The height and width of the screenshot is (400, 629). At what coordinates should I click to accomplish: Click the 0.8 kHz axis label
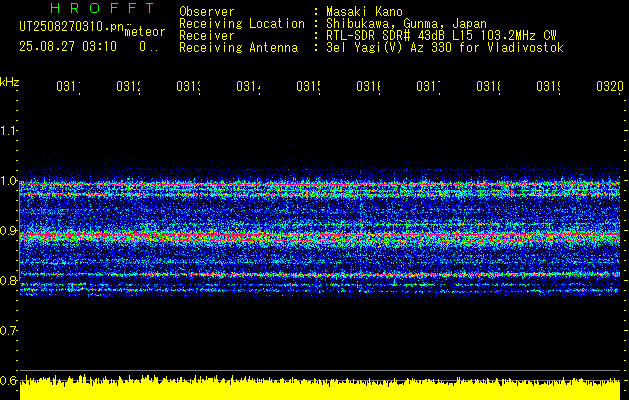coord(9,280)
